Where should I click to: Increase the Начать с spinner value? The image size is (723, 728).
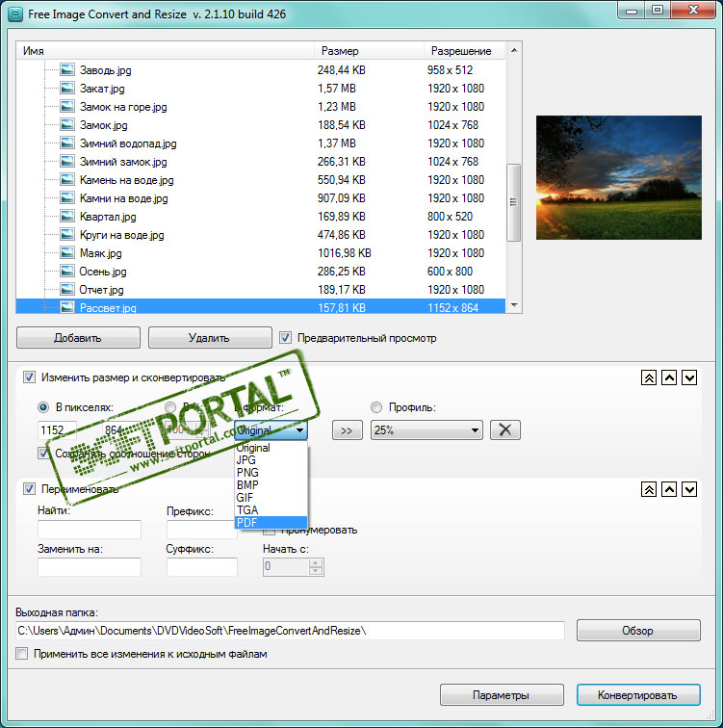[x=316, y=562]
